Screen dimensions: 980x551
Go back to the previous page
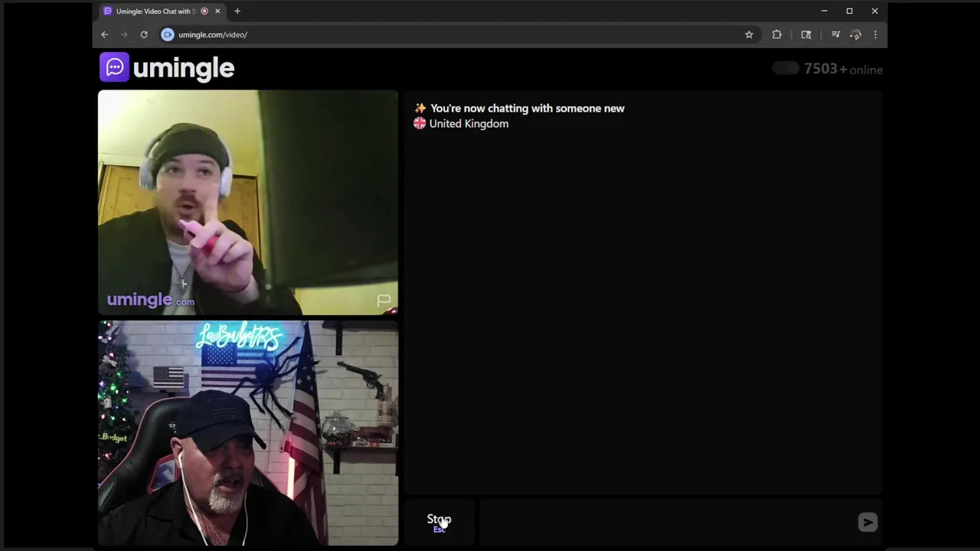point(105,34)
